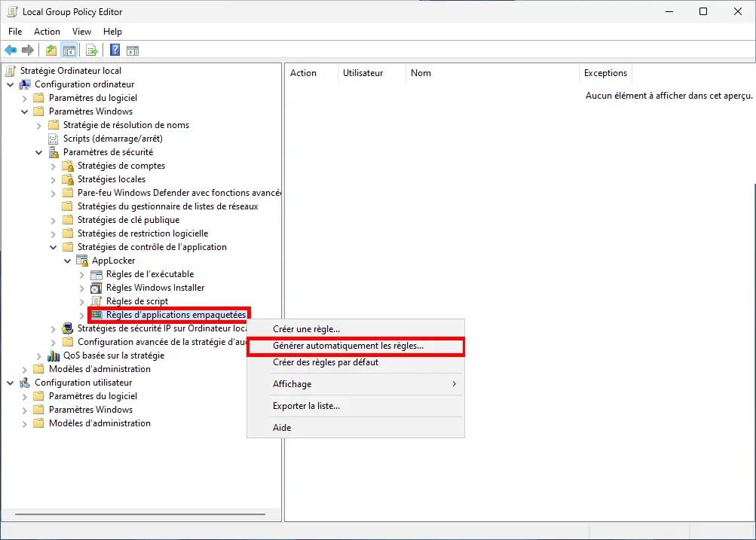756x540 pixels.
Task: Select Règles d'applications empaquetées in the tree
Action: click(169, 315)
